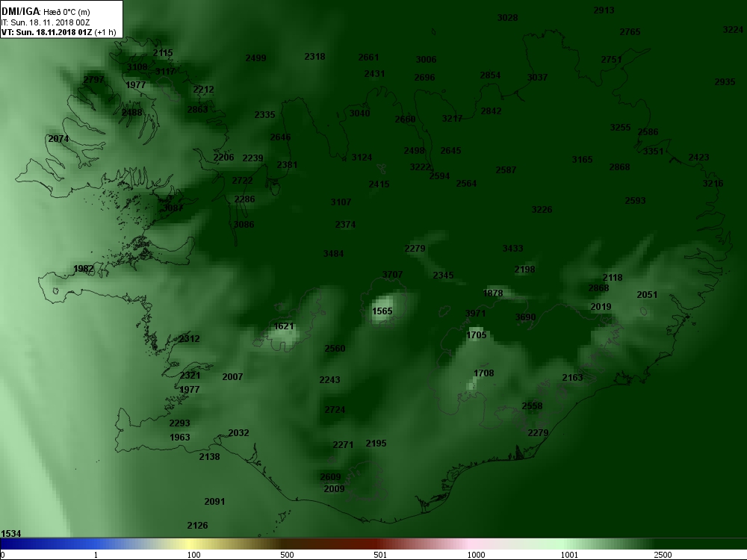Click the map value 3124
Screen dimensions: 747x560
(362, 158)
